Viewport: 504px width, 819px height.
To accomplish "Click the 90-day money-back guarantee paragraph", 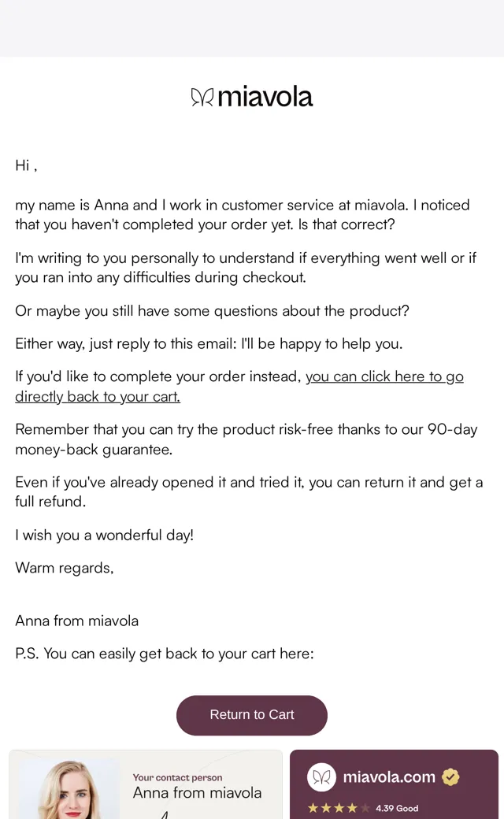I will (246, 439).
